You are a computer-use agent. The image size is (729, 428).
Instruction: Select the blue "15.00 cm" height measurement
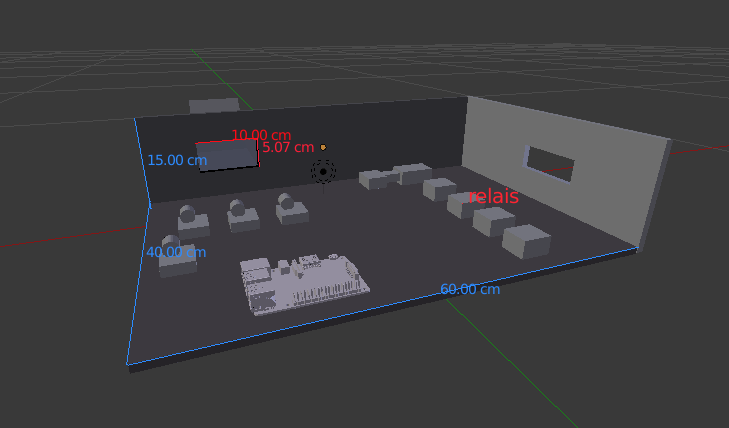(x=177, y=160)
